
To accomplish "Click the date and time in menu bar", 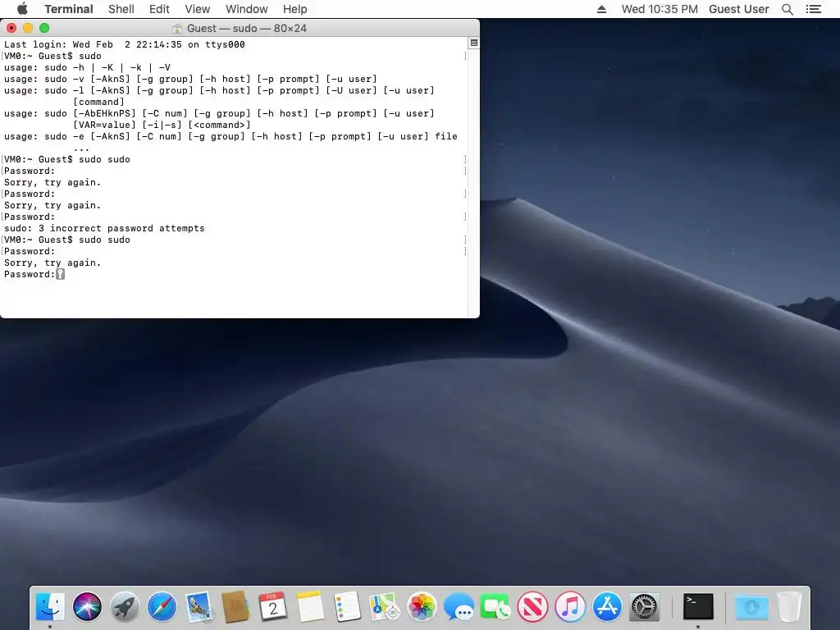I will tap(660, 9).
